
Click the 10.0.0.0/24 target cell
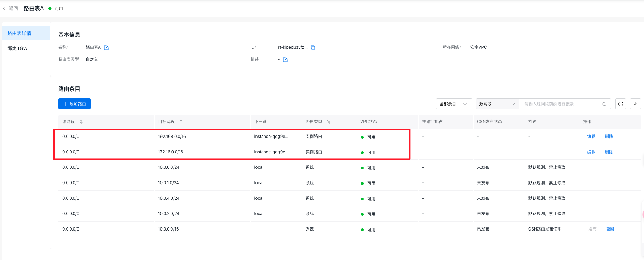169,167
